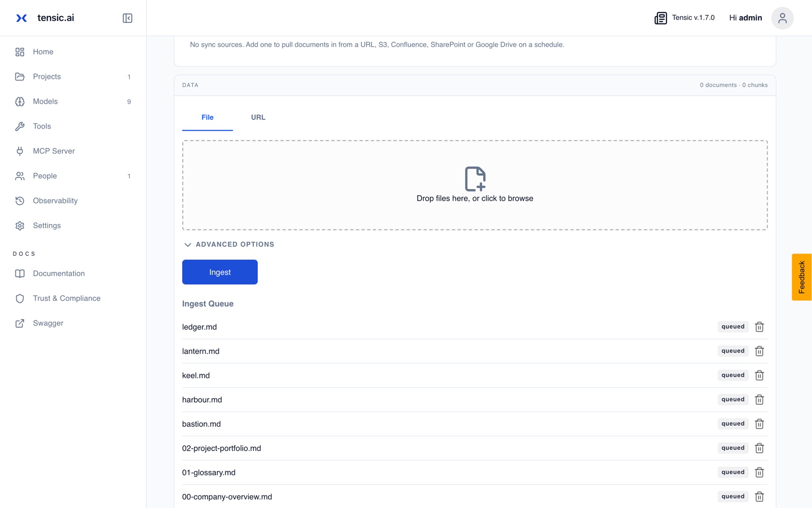Click the Swagger external link icon
812x508 pixels.
click(x=20, y=323)
